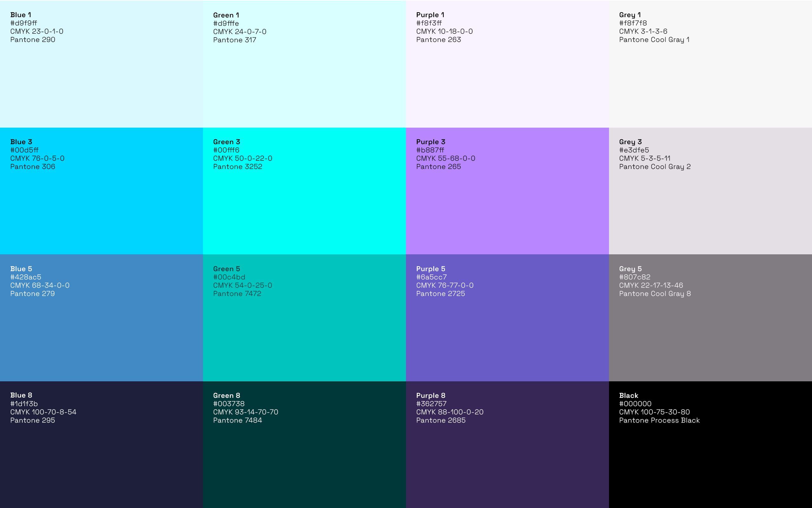Select hex code #6a5cc7
Viewport: 812px width, 508px height.
pos(431,277)
